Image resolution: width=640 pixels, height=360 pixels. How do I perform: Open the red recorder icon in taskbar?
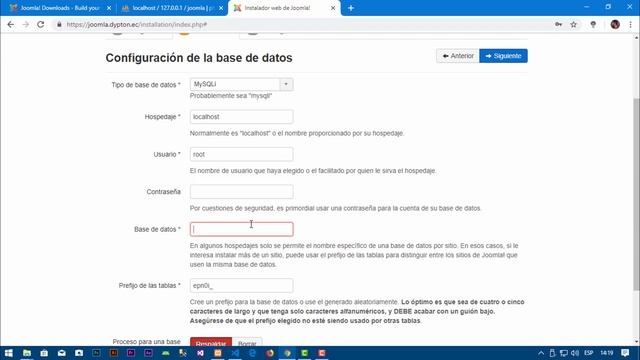(322, 353)
